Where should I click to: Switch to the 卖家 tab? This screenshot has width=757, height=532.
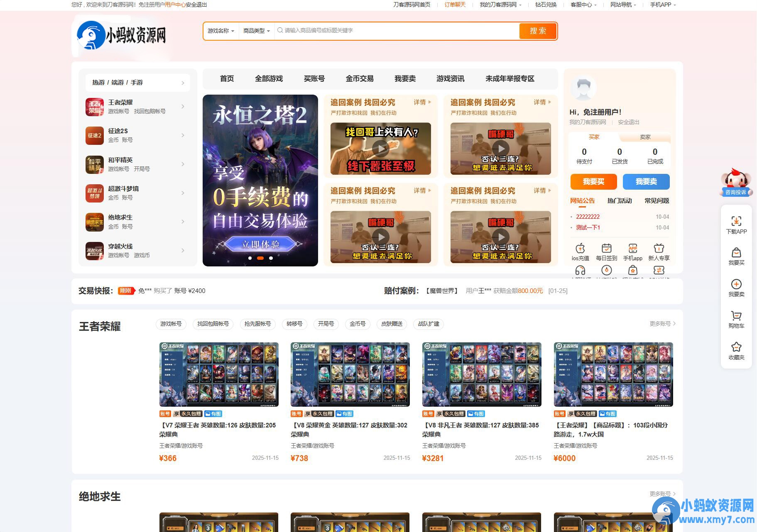645,137
